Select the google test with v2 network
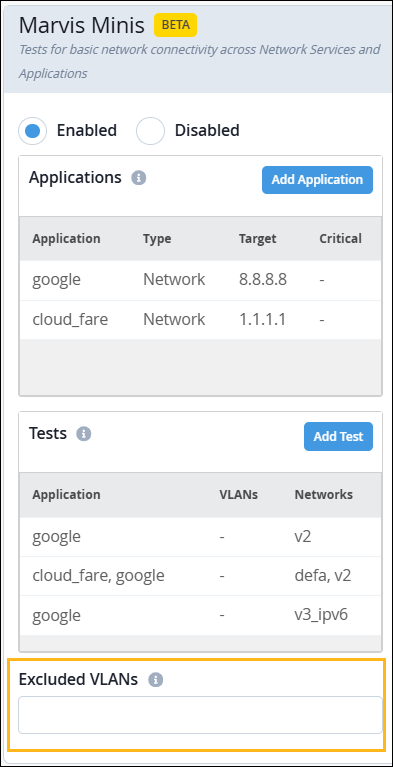 (x=200, y=537)
